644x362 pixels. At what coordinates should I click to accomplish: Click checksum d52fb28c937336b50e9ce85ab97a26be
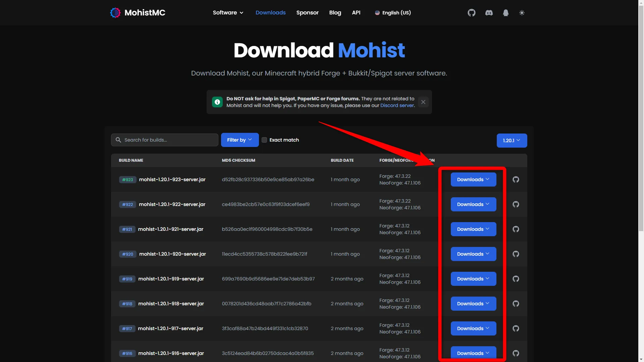coord(268,179)
